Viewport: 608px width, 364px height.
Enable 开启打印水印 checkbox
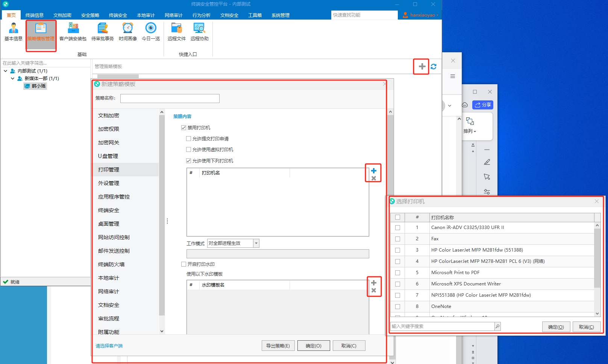[x=183, y=264]
